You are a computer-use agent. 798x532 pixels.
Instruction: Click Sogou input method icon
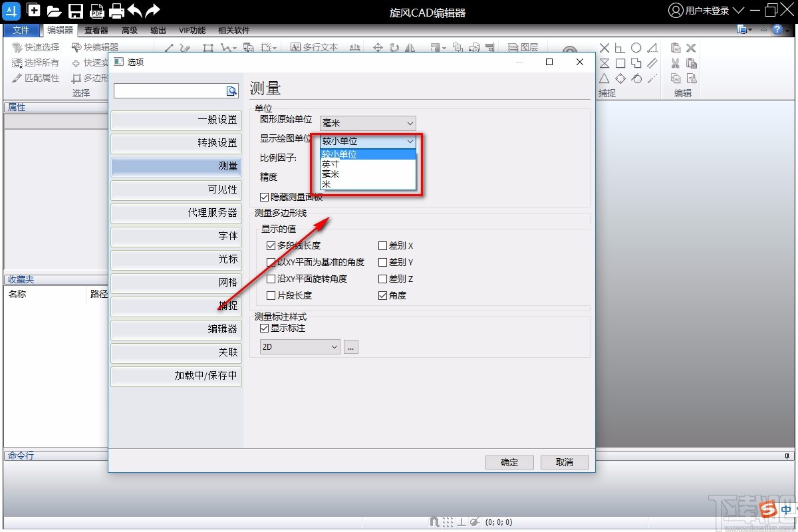click(769, 510)
